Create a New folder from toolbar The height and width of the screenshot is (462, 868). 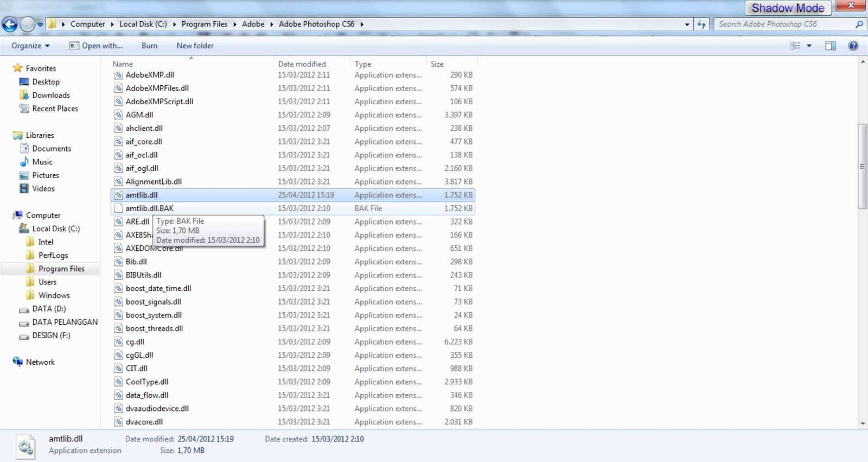coord(195,46)
